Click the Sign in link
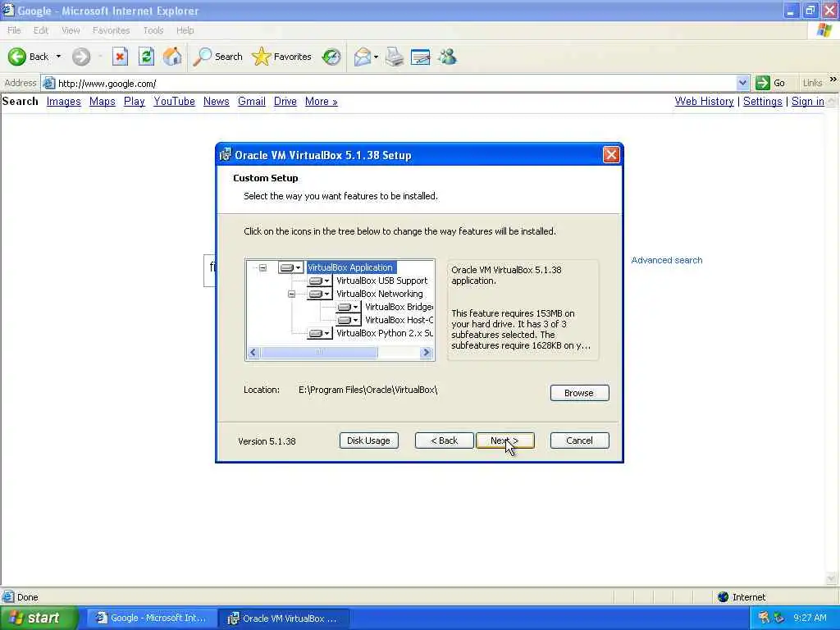 808,101
